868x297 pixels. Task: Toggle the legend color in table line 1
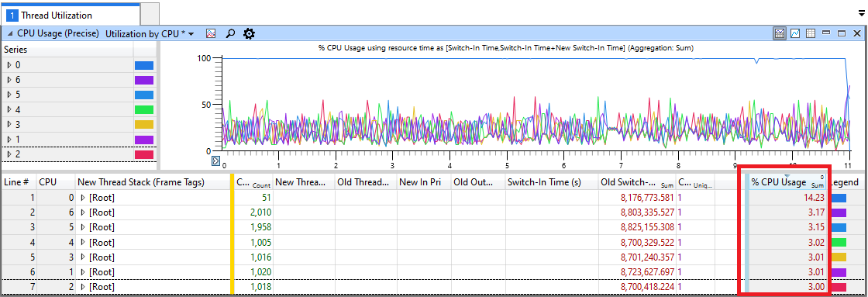[x=839, y=197]
